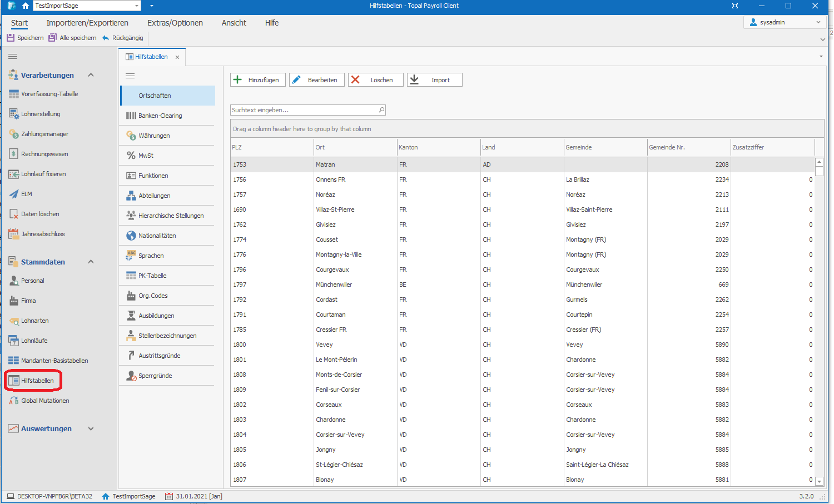Select the Nationalitäten globe icon
The width and height of the screenshot is (834, 504).
coord(131,236)
